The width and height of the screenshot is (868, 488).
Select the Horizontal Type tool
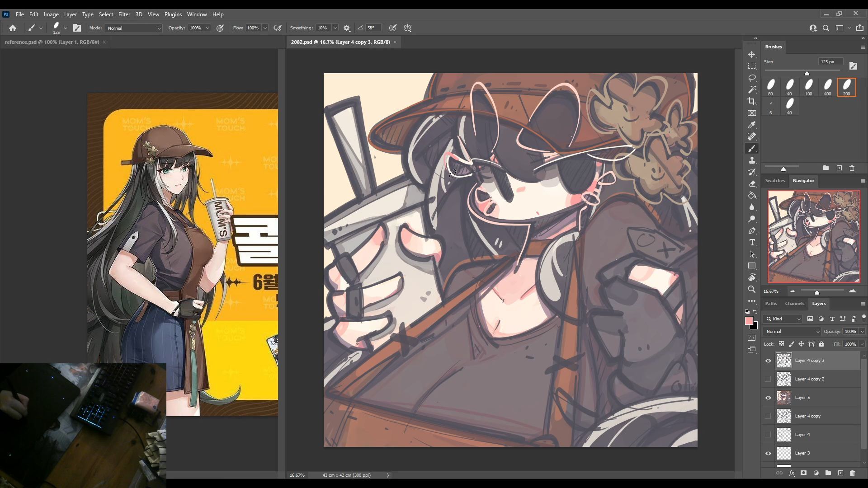point(752,242)
